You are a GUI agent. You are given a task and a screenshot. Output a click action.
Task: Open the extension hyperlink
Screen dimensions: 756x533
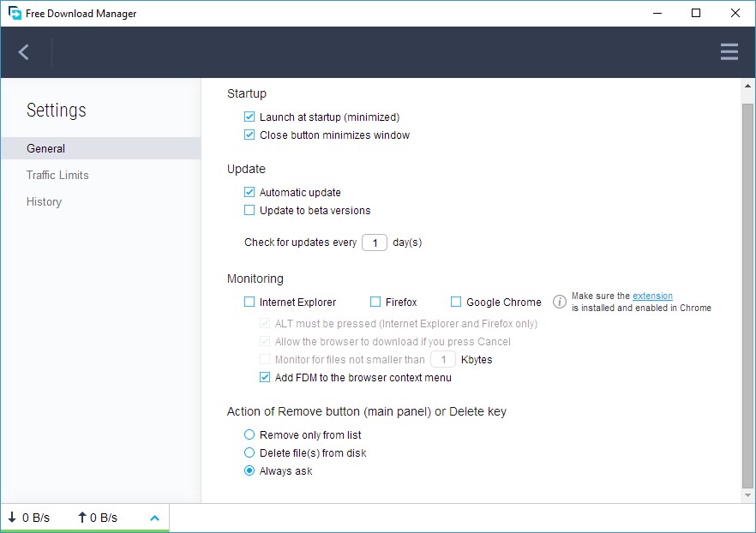point(651,295)
